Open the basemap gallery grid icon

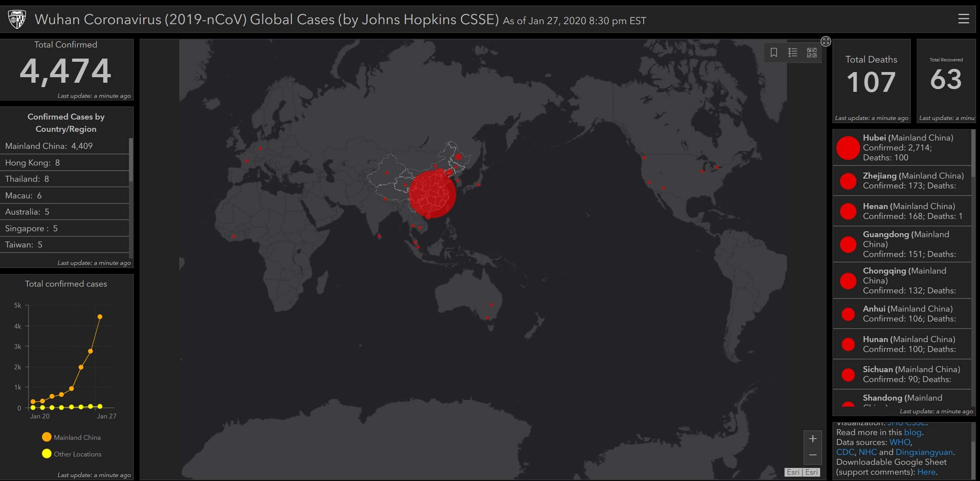pyautogui.click(x=811, y=52)
